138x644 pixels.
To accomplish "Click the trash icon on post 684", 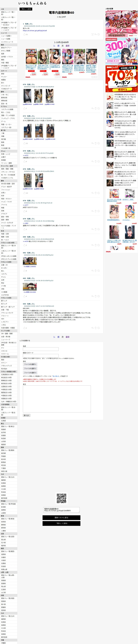I will (x=95, y=328).
